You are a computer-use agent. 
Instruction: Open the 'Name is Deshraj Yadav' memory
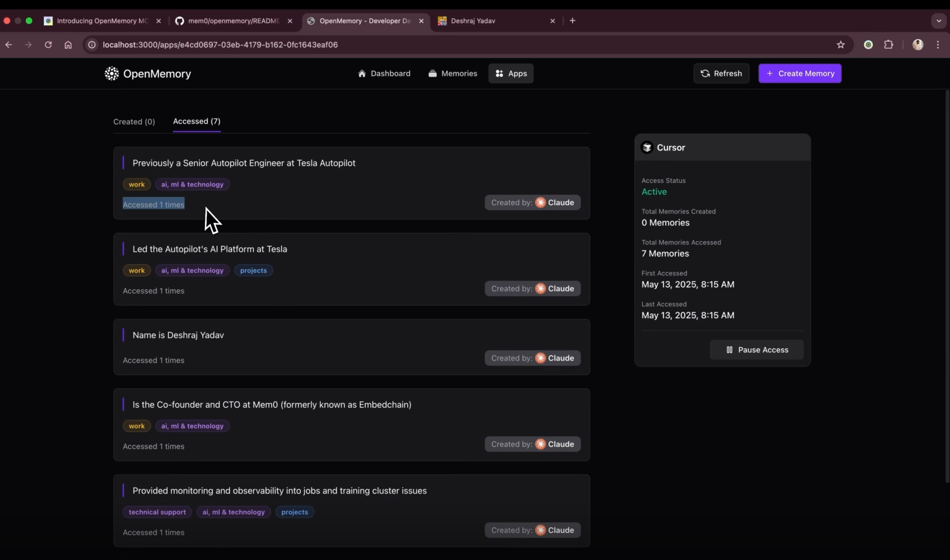178,335
